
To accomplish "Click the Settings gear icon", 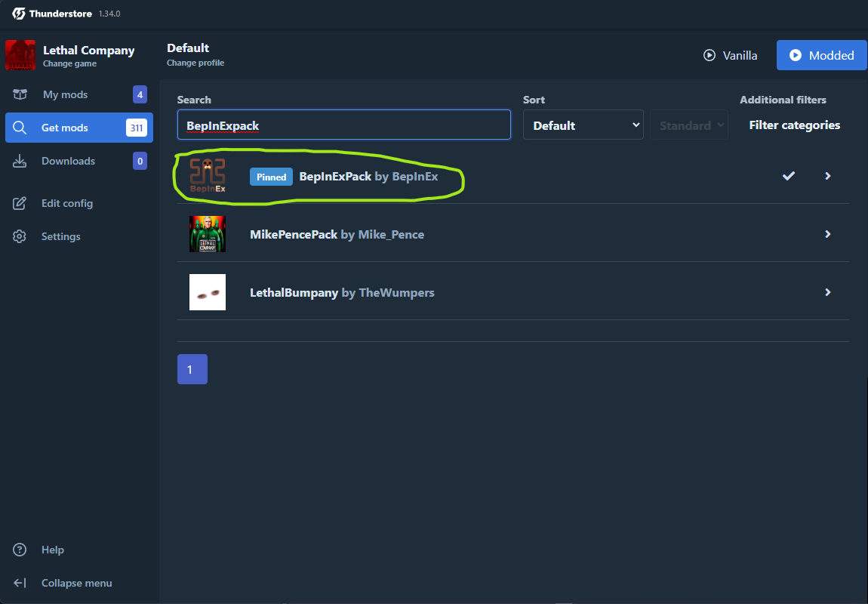I will click(20, 236).
